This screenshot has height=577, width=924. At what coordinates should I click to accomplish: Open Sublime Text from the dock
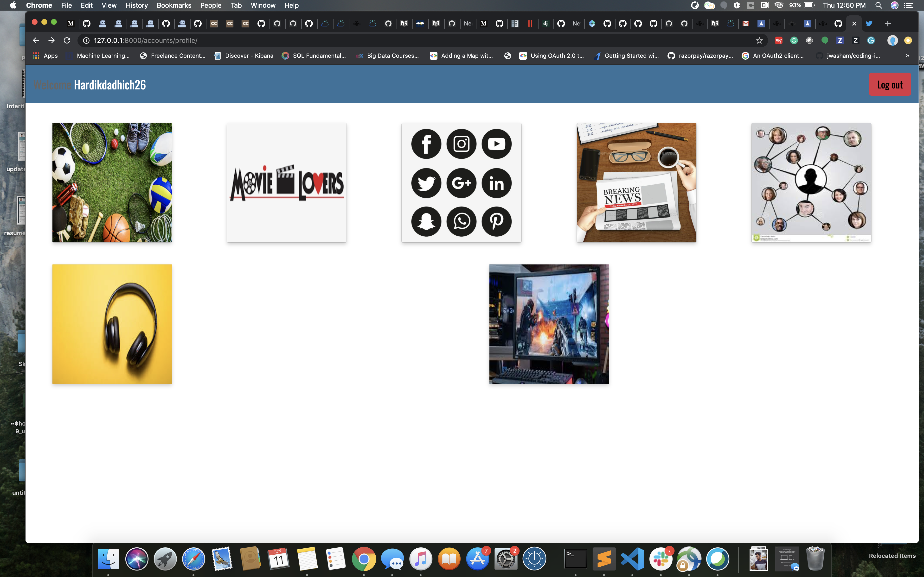click(604, 559)
